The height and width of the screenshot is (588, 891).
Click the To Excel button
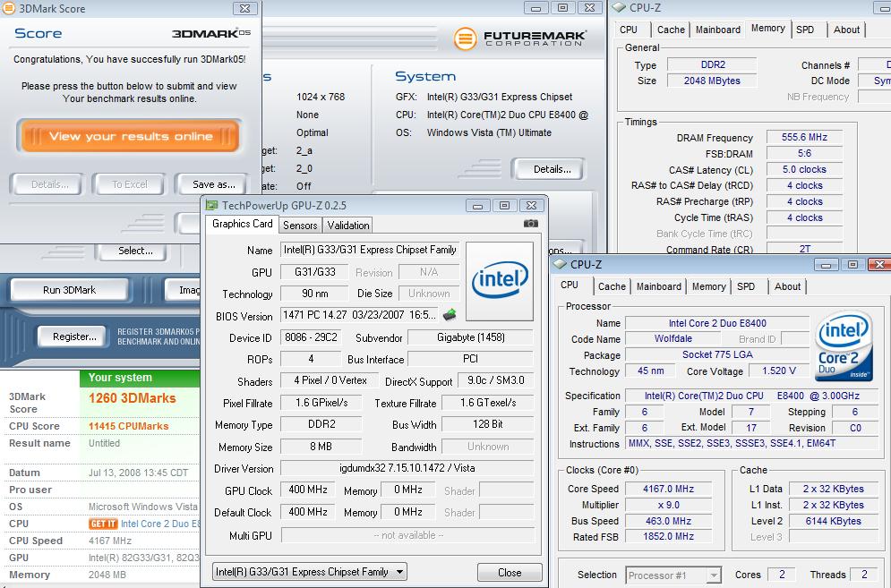(x=130, y=184)
